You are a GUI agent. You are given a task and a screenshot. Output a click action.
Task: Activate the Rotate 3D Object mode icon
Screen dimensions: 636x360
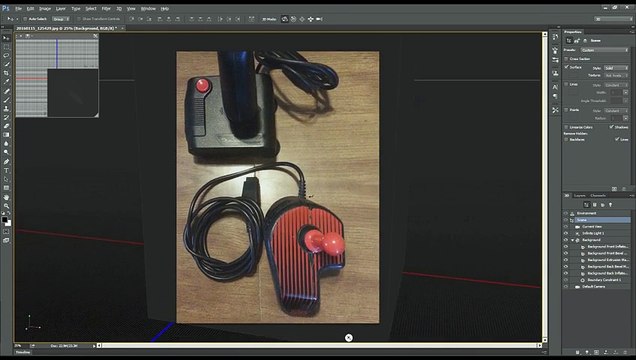click(285, 19)
